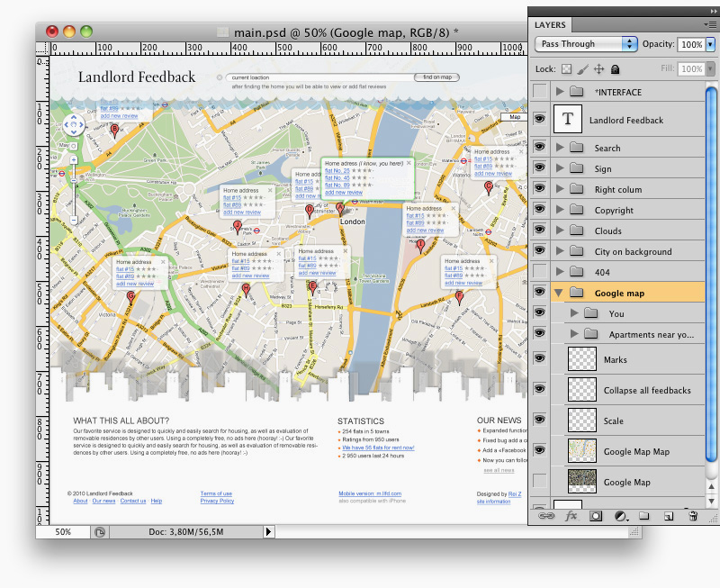
Task: Switch to the LAYERS tab
Action: click(550, 25)
